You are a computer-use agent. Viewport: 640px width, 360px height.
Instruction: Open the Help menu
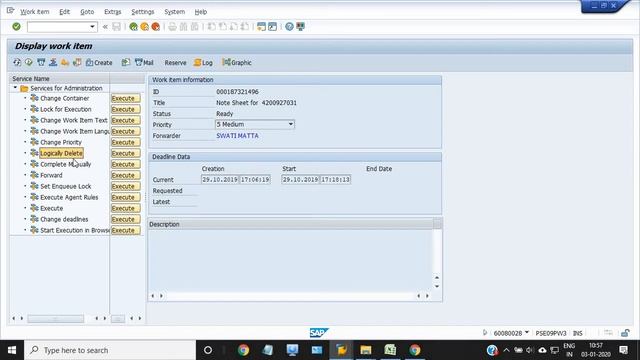(200, 12)
